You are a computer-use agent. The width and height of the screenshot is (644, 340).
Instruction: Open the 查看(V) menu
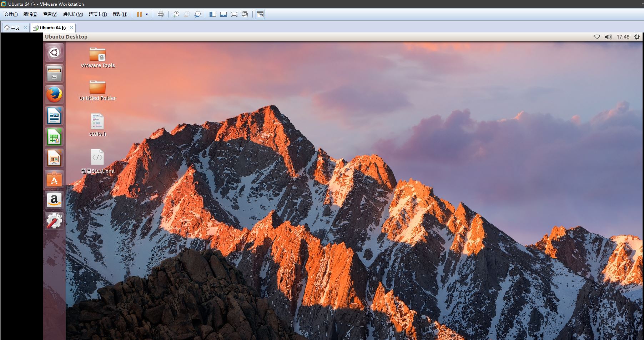pos(50,14)
